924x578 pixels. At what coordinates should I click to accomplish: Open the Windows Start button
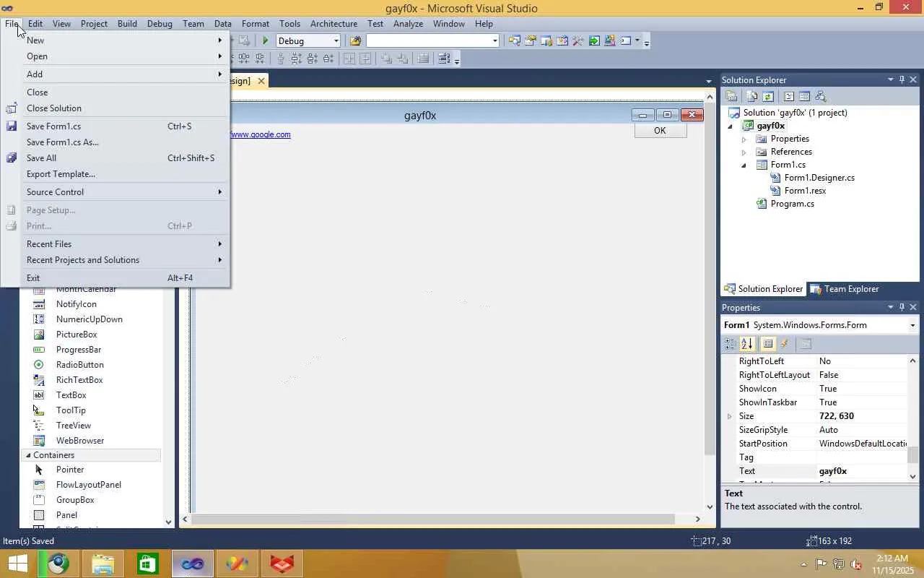(x=17, y=564)
